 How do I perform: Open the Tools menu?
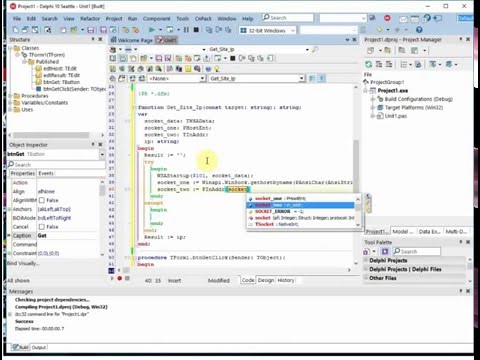(182, 19)
